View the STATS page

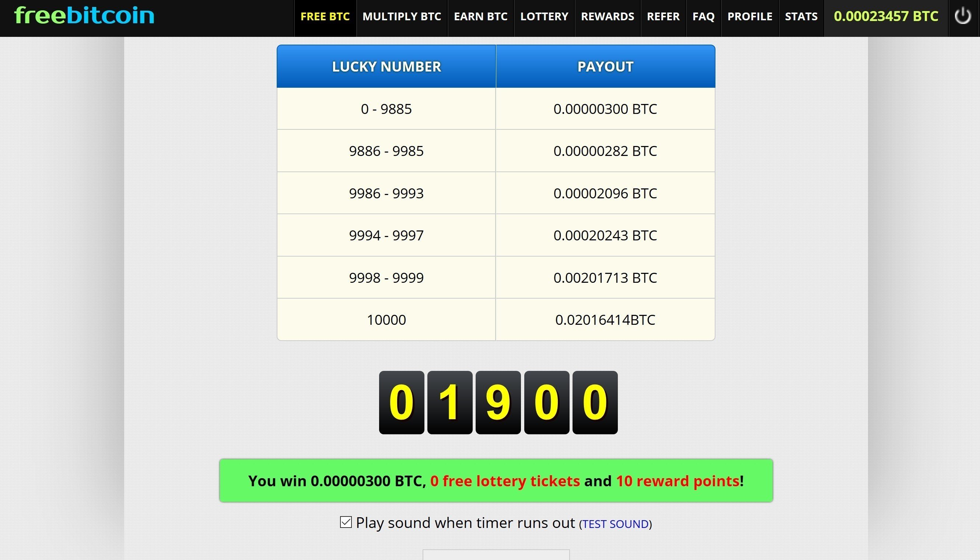click(801, 16)
